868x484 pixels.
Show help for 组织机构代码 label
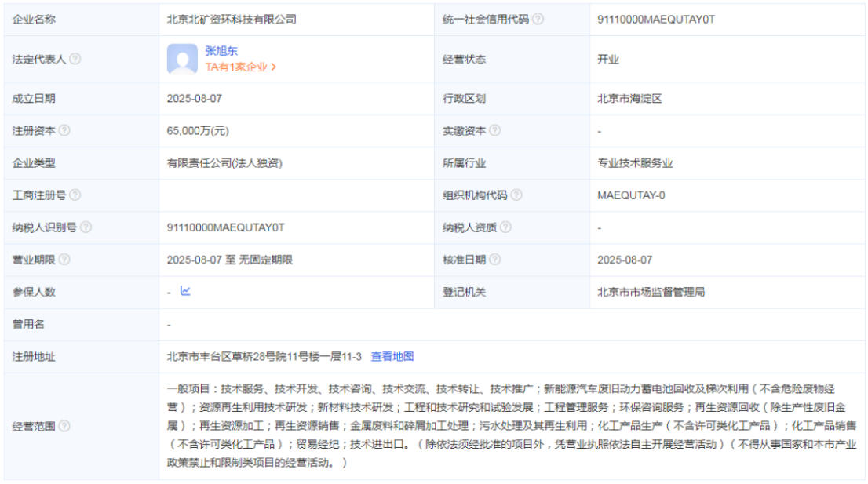tap(516, 195)
